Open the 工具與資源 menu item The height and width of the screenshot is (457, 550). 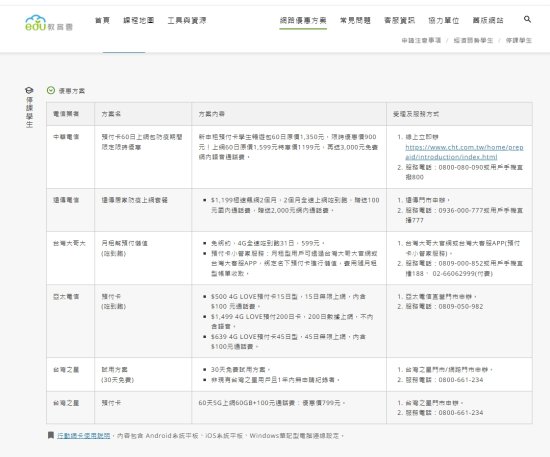coord(187,20)
